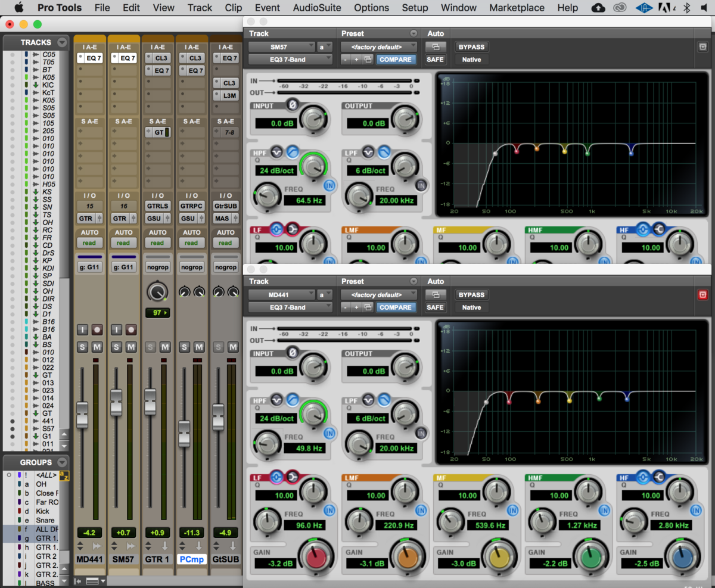Open plug-in automation enable in SM57 window
This screenshot has width=715, height=588.
(x=436, y=47)
